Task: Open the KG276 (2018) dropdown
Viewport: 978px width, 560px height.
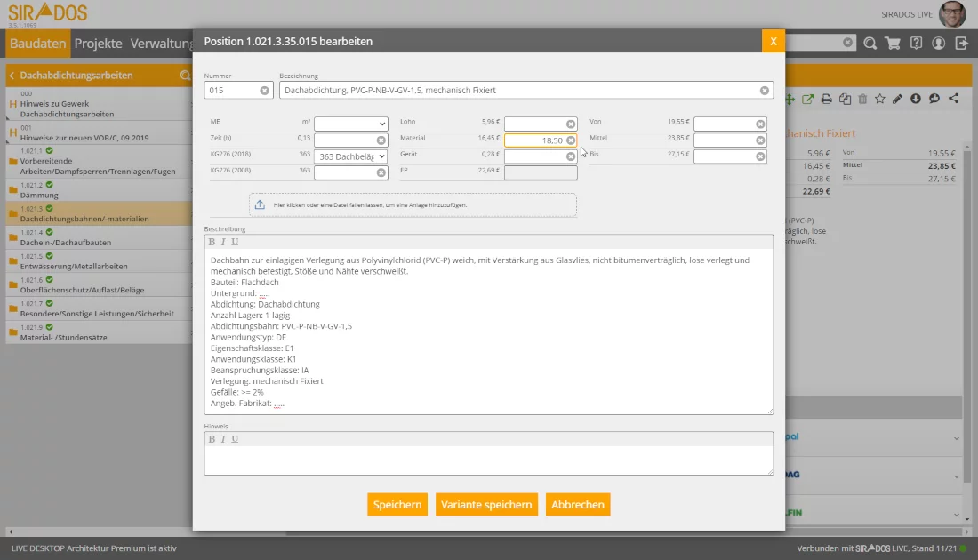Action: (x=350, y=156)
